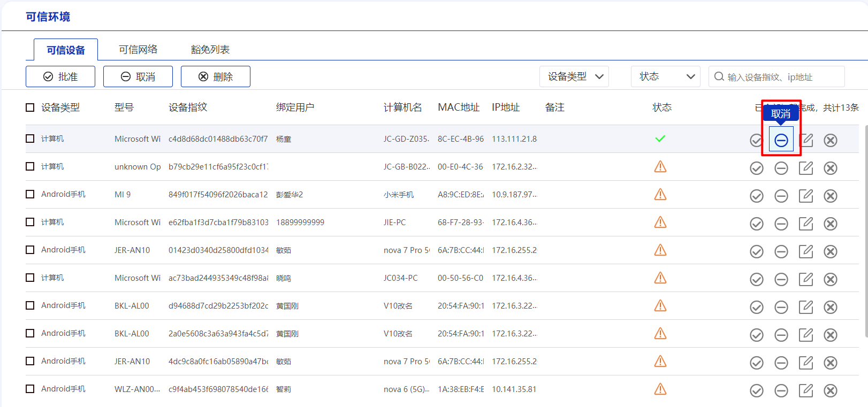Click the MAC地址 column header

pyautogui.click(x=459, y=107)
